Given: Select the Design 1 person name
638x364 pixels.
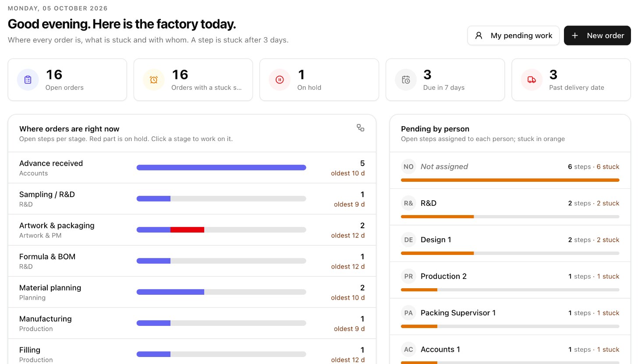Looking at the screenshot, I should point(436,240).
